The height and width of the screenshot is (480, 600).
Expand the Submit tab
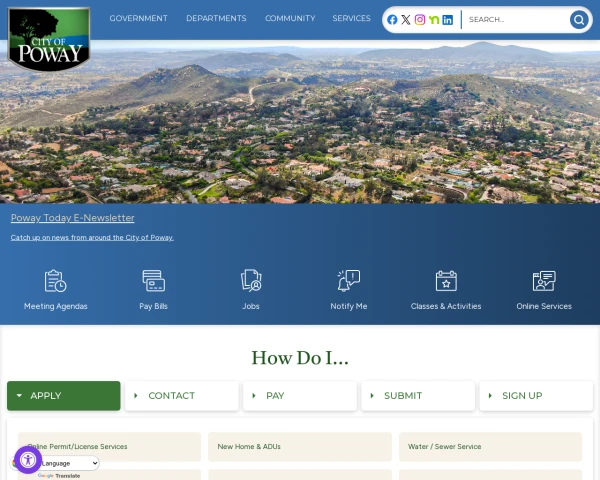click(x=418, y=395)
